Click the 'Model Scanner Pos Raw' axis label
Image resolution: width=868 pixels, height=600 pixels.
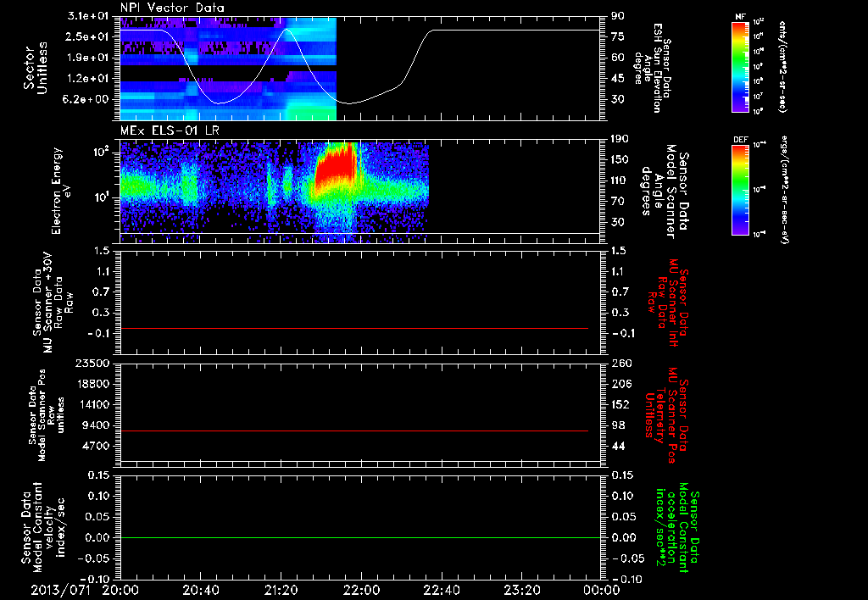click(x=47, y=415)
